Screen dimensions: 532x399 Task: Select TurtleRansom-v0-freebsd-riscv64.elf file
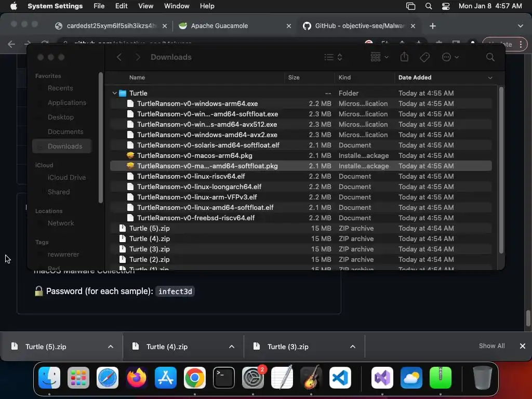[301, 218]
